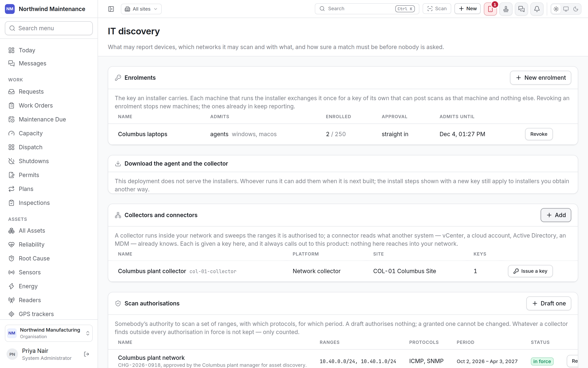This screenshot has width=588, height=368.
Task: Open the stamp icon in top bar
Action: click(506, 9)
